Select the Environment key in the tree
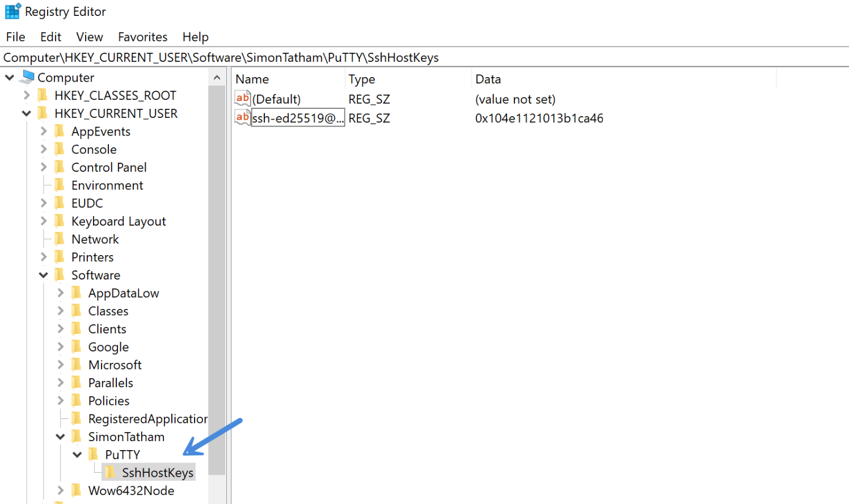Screen dimensions: 849x504 107,185
